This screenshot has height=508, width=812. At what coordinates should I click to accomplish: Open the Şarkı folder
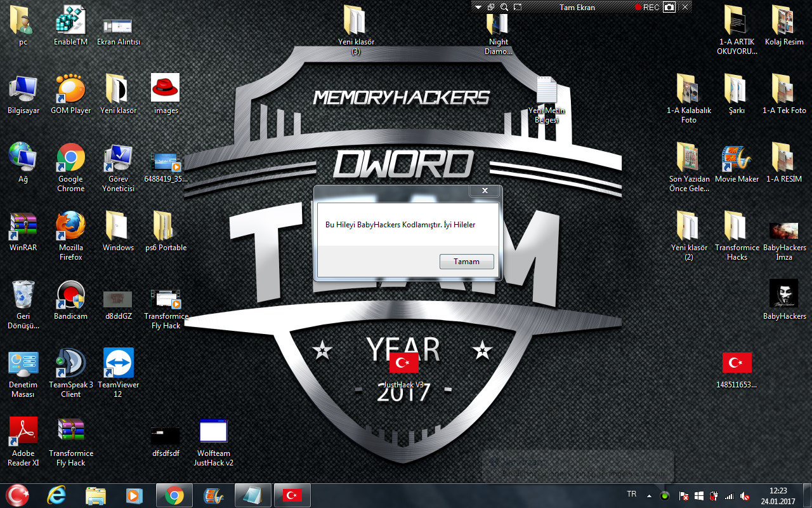pos(737,94)
